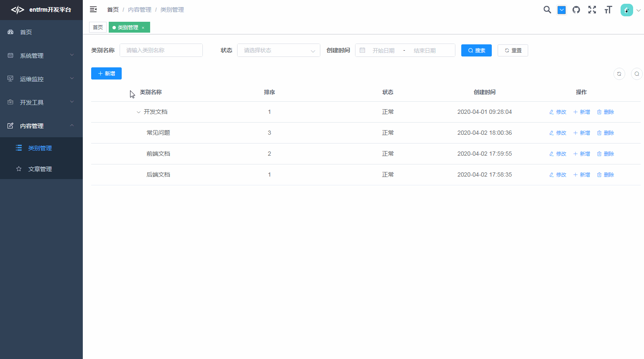Click 新增 on the 常见问题 row

tap(582, 133)
